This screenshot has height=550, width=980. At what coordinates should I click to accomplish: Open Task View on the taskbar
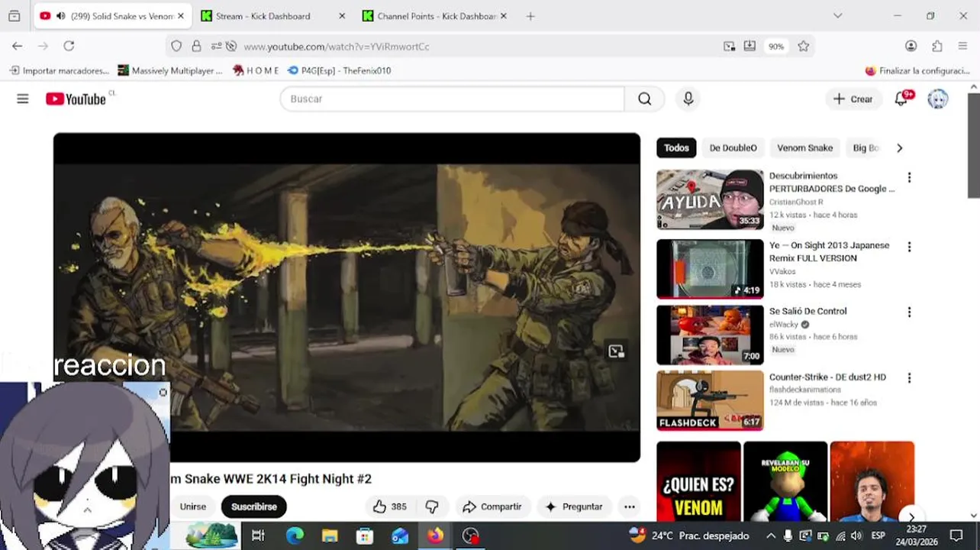[x=258, y=536]
